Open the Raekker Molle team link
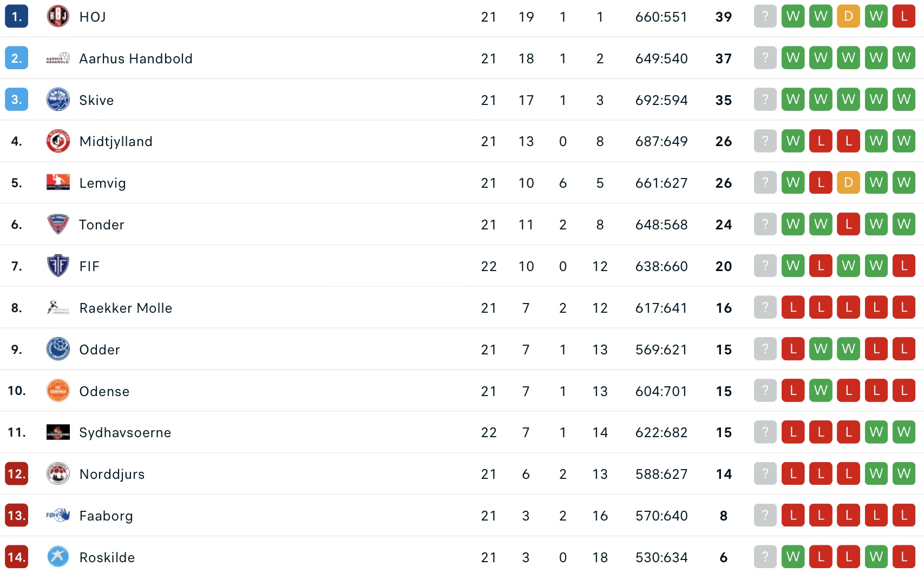924x573 pixels. coord(126,308)
